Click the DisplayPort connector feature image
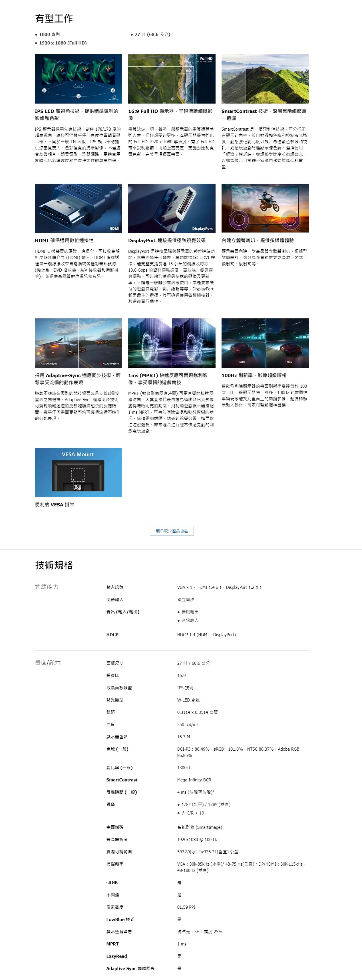 [x=172, y=208]
